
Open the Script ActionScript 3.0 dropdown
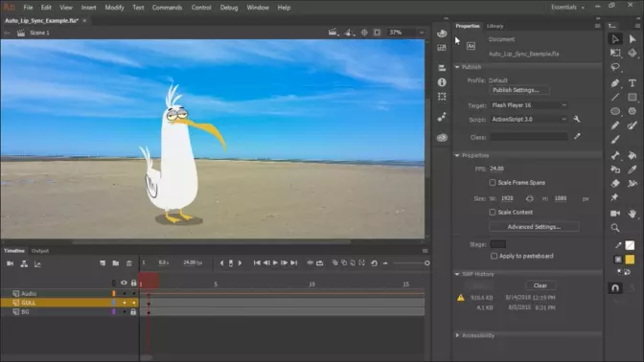click(529, 120)
